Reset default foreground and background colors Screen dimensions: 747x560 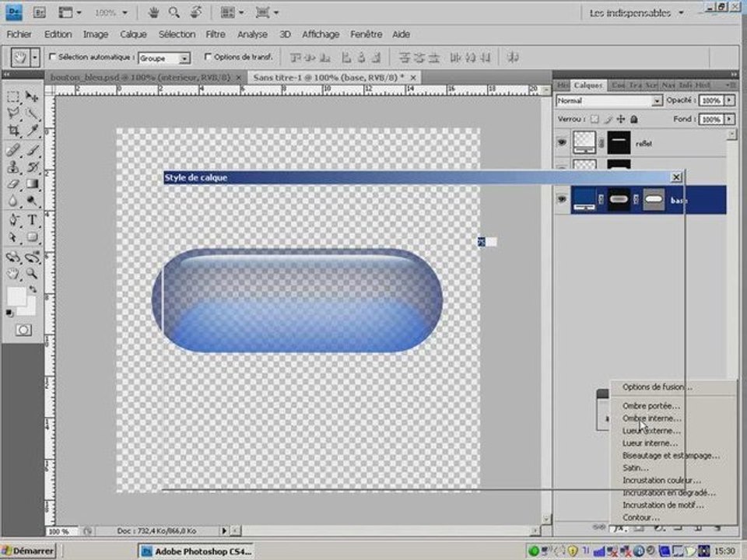tap(9, 313)
